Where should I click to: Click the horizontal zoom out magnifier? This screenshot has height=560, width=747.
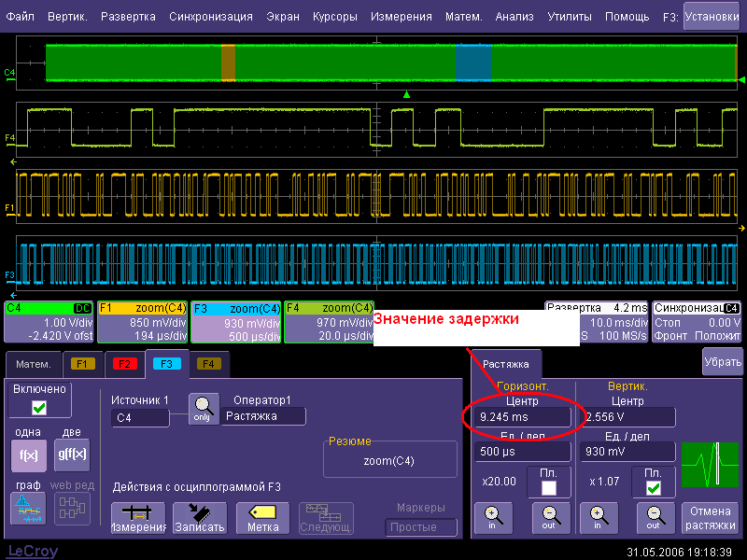coord(550,516)
